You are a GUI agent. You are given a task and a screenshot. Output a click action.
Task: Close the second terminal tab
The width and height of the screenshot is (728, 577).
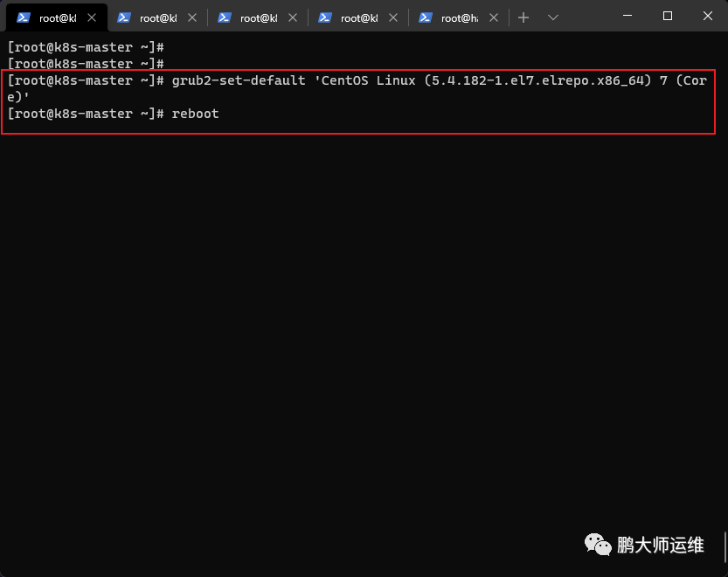(192, 17)
